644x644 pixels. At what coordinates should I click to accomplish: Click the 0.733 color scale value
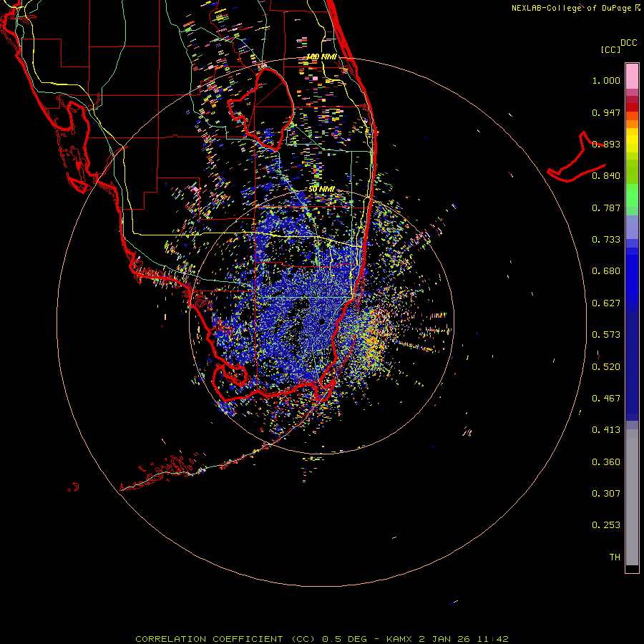(x=606, y=240)
